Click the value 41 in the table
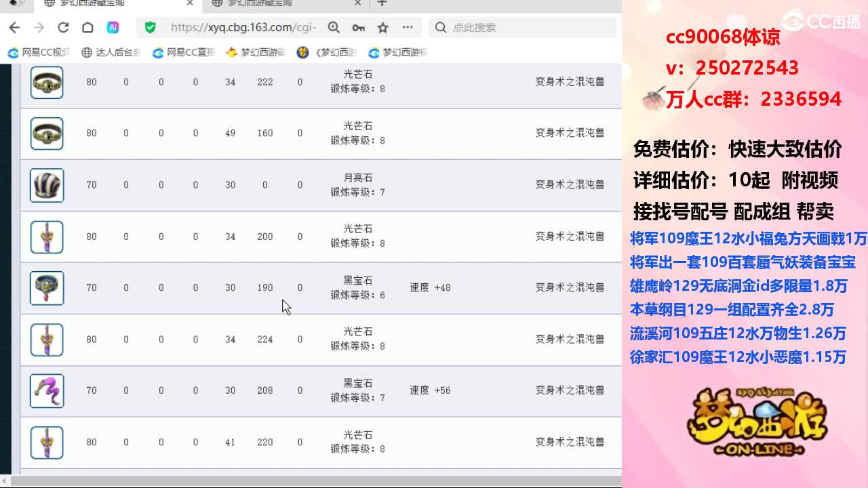The height and width of the screenshot is (488, 868). (230, 443)
